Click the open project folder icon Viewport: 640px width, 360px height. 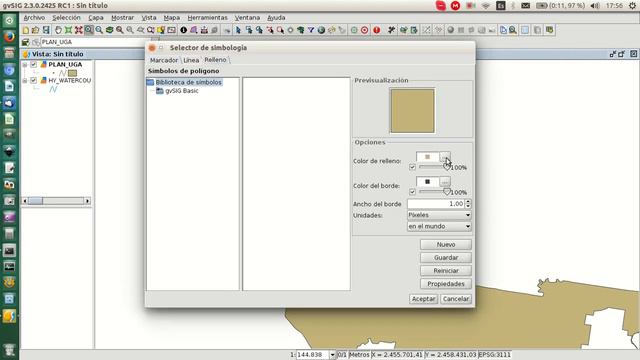pos(36,30)
